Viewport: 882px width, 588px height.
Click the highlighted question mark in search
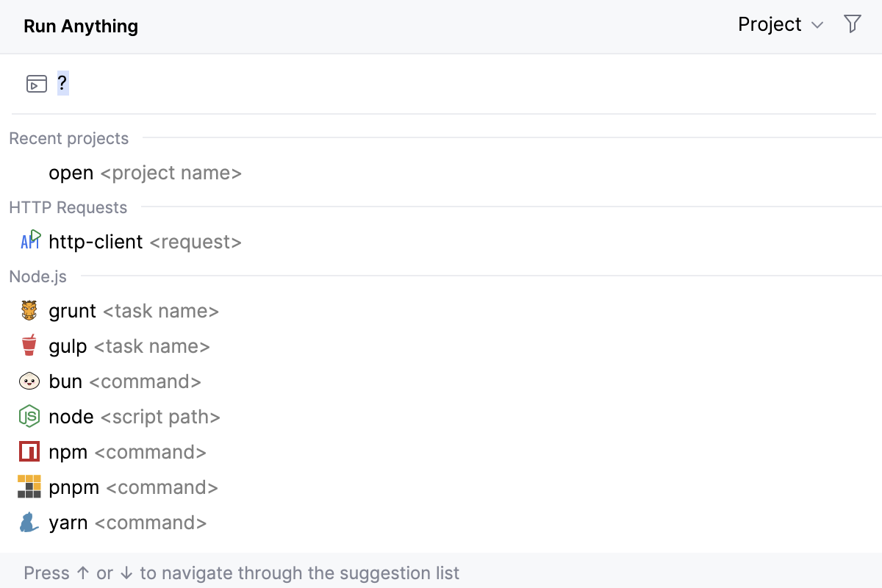62,83
